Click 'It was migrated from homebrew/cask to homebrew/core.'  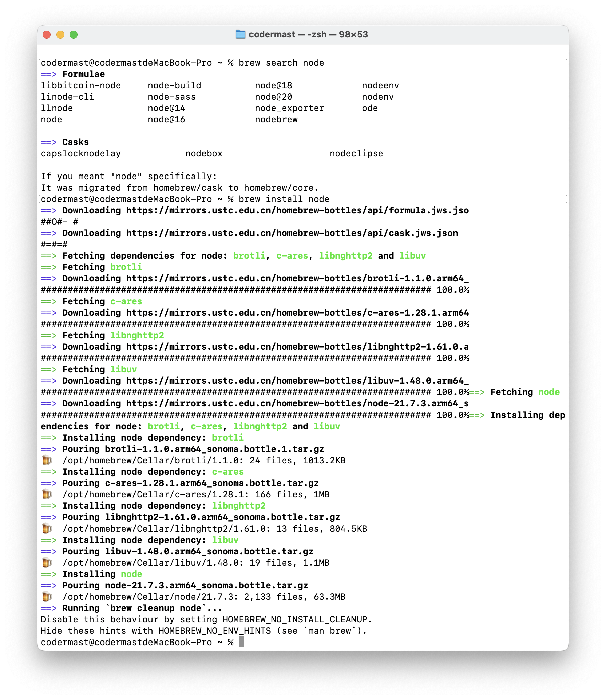(x=180, y=188)
